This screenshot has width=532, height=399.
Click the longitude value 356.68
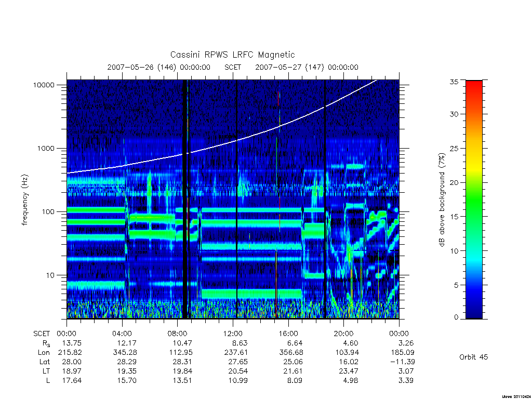(x=291, y=353)
